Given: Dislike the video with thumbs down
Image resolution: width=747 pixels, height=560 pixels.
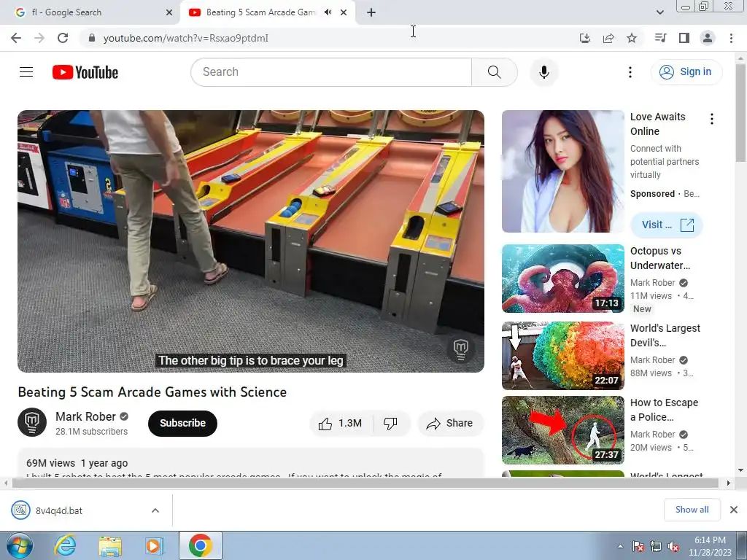Looking at the screenshot, I should [390, 424].
